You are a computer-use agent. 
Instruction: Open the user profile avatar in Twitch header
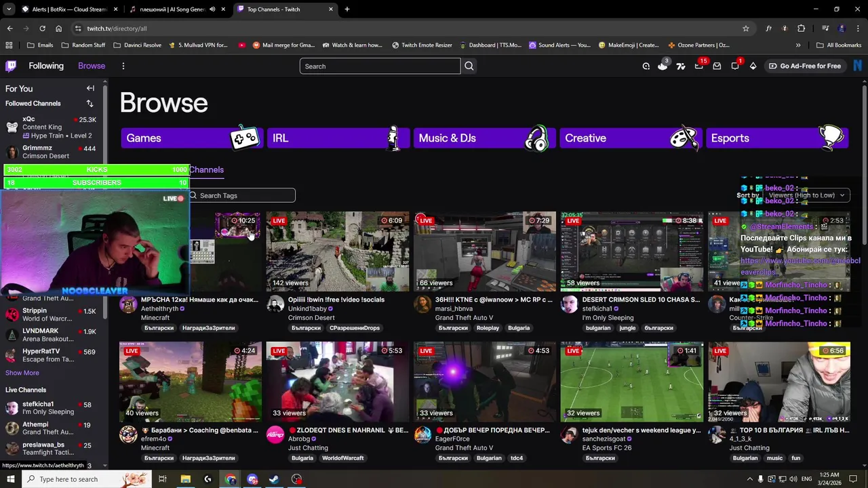point(858,66)
